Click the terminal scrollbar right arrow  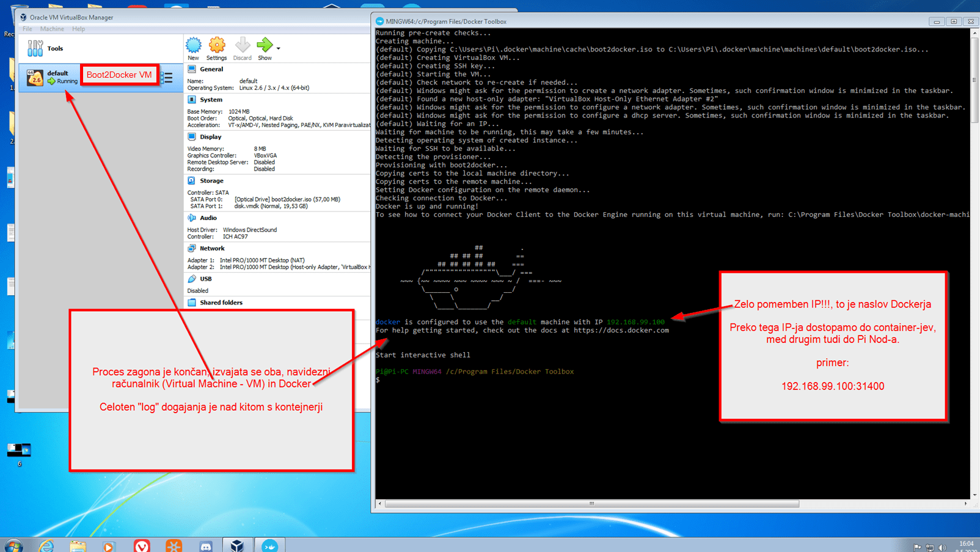tap(965, 504)
